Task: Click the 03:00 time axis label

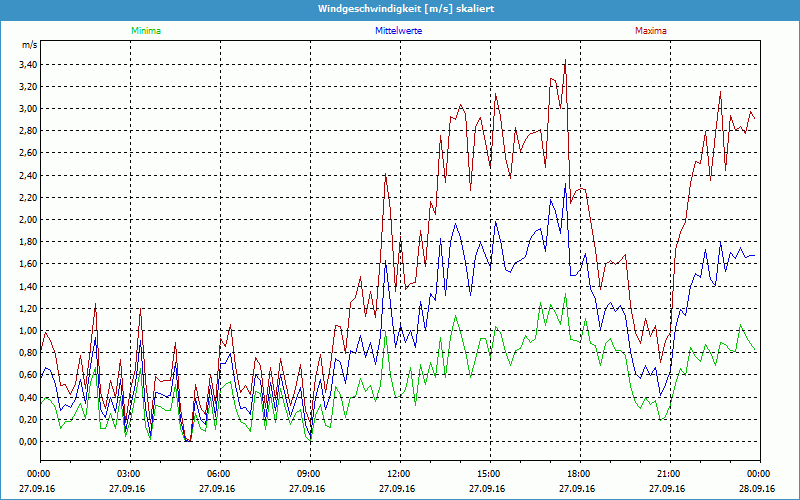Action: pos(129,474)
